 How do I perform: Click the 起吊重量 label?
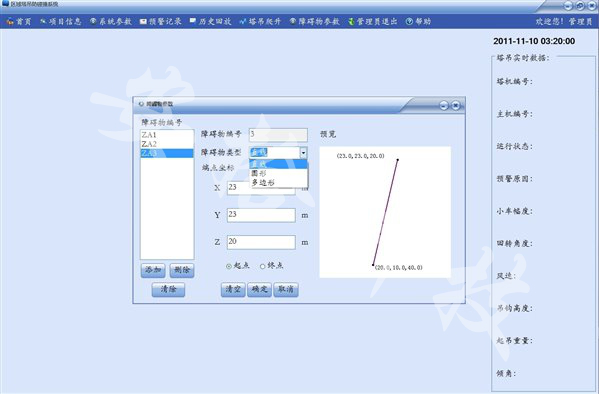514,341
